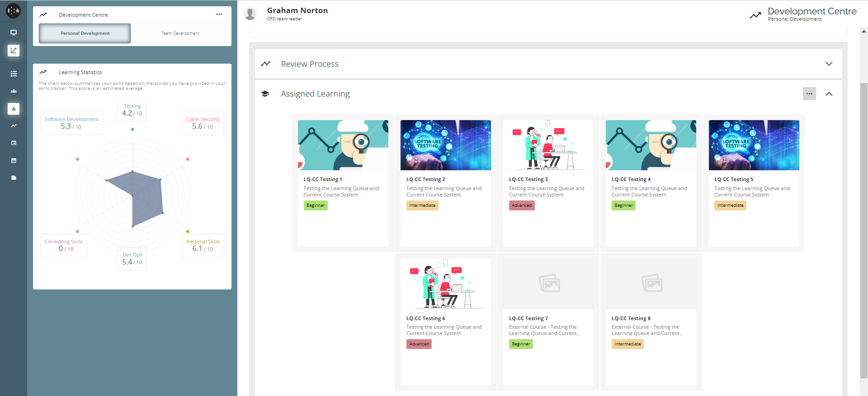Viewport: 868px width, 396px height.
Task: Collapse the Assigned Learning section
Action: point(829,94)
